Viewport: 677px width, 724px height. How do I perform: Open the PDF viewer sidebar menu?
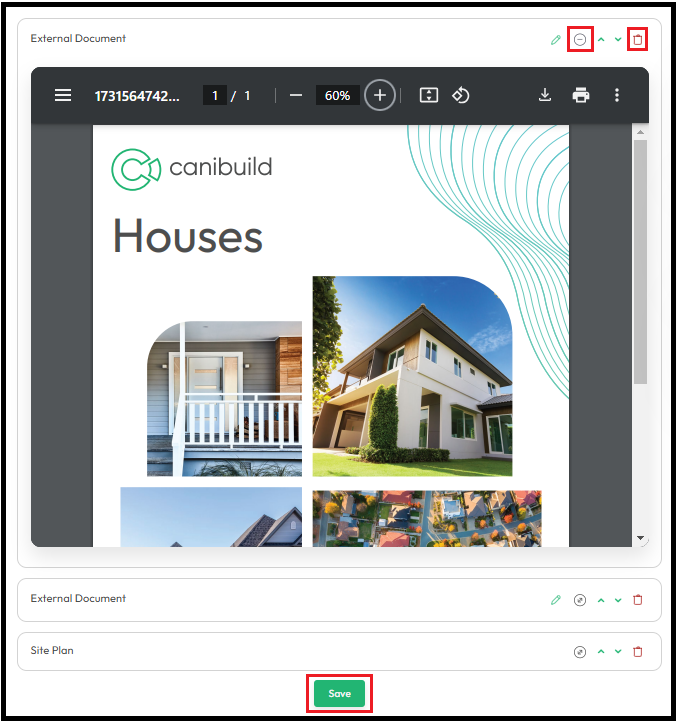click(x=63, y=96)
